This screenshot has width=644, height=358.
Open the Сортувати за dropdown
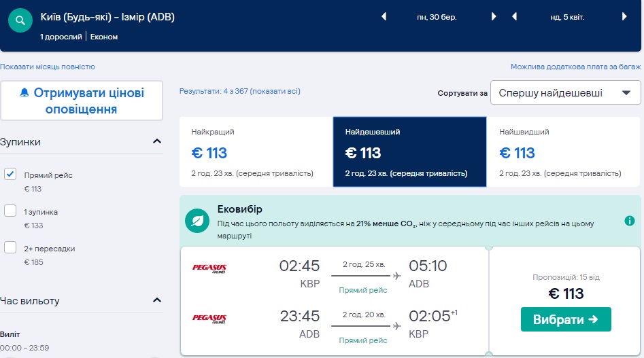tap(565, 93)
